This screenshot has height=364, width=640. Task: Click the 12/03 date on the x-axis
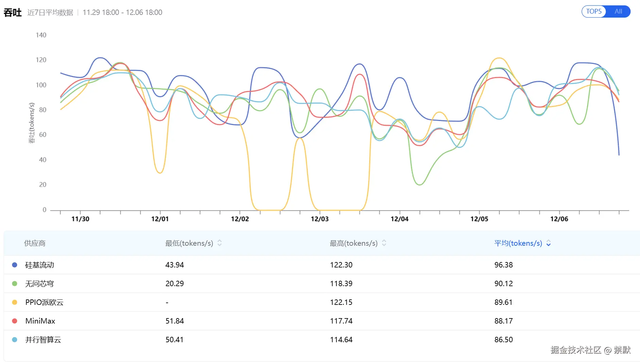tap(319, 219)
